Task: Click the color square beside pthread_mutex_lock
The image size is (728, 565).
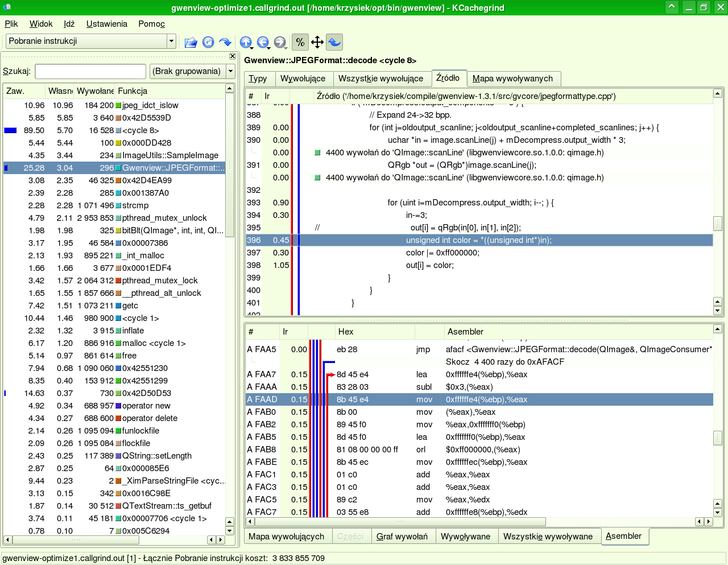Action: [118, 281]
